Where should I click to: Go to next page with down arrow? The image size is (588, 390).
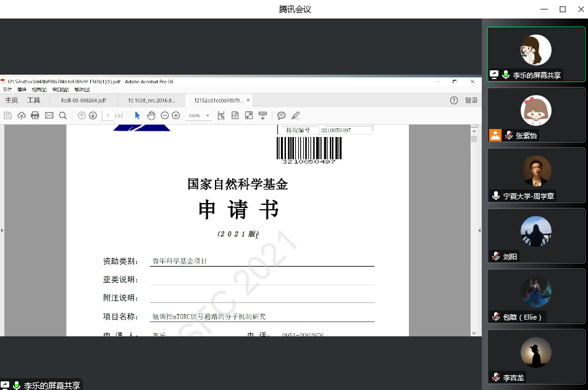coord(93,115)
